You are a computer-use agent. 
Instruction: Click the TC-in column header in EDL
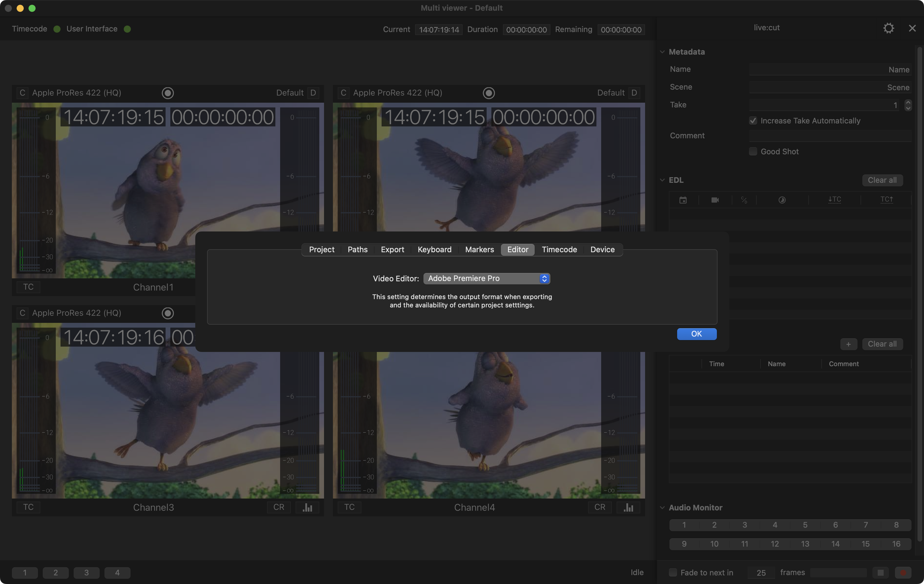click(835, 199)
